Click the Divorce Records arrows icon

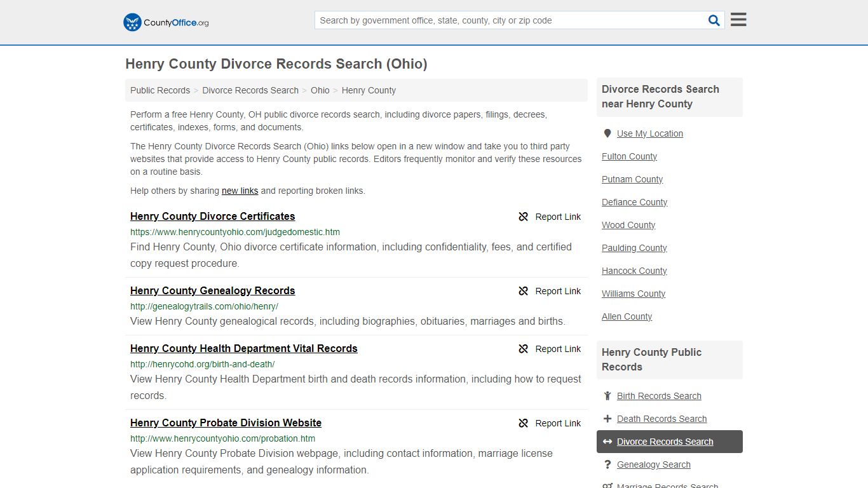coord(607,442)
